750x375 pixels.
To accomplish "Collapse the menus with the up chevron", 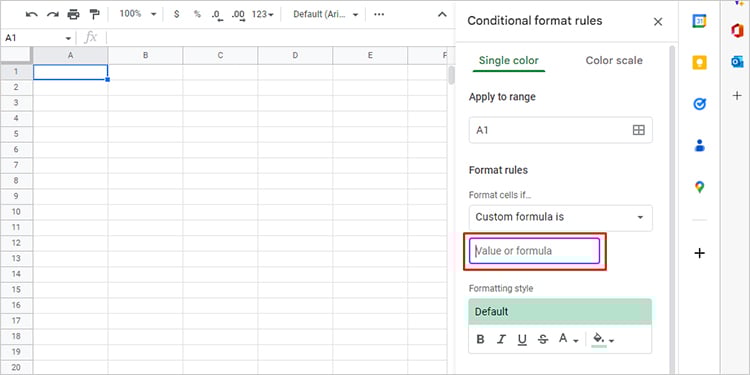I will (x=442, y=14).
